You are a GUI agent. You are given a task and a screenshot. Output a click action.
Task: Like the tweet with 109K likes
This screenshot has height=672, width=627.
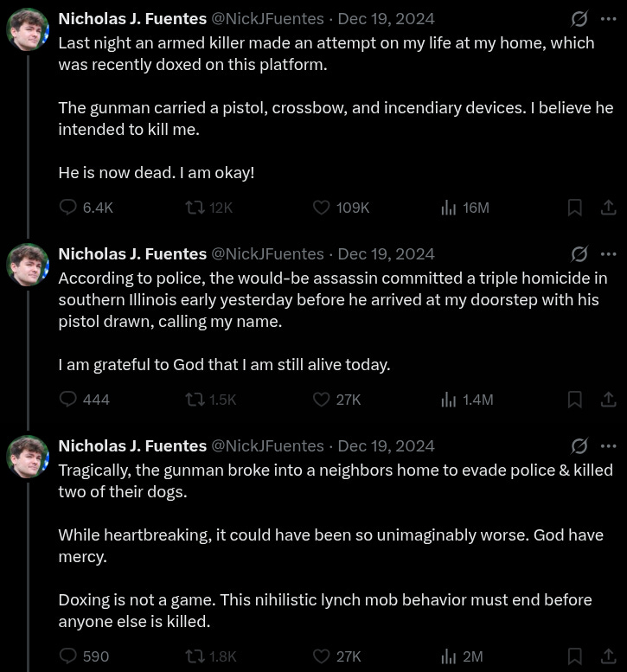tap(321, 208)
